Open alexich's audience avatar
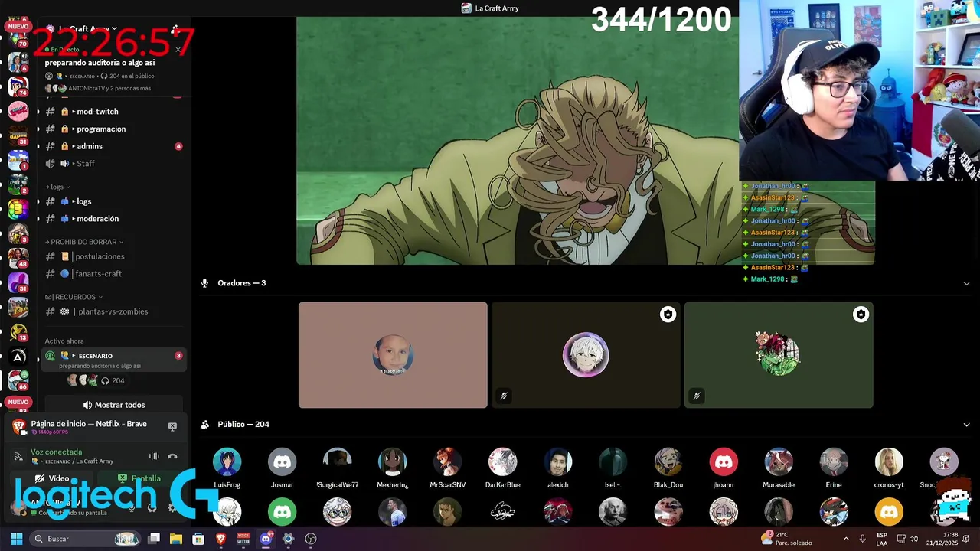 (x=557, y=461)
